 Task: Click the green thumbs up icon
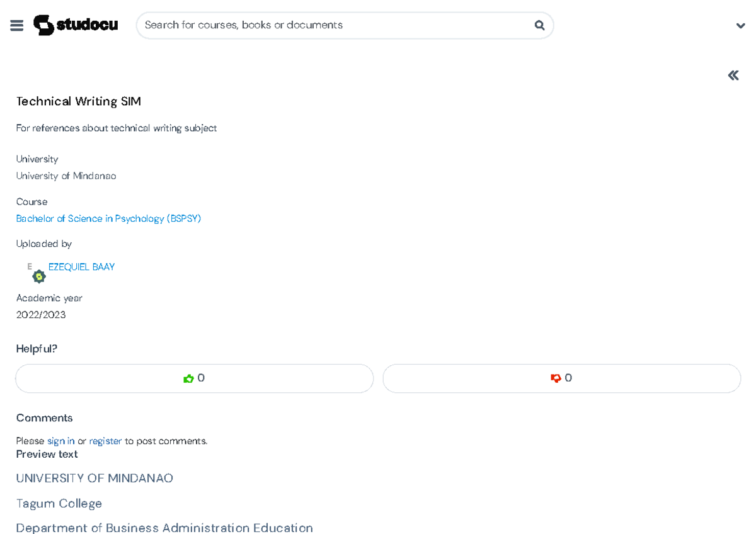[x=188, y=378]
